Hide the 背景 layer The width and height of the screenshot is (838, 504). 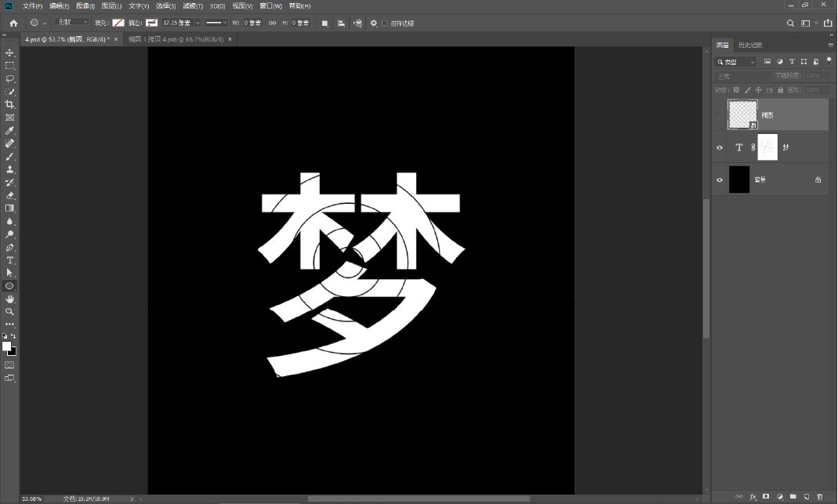pyautogui.click(x=719, y=179)
